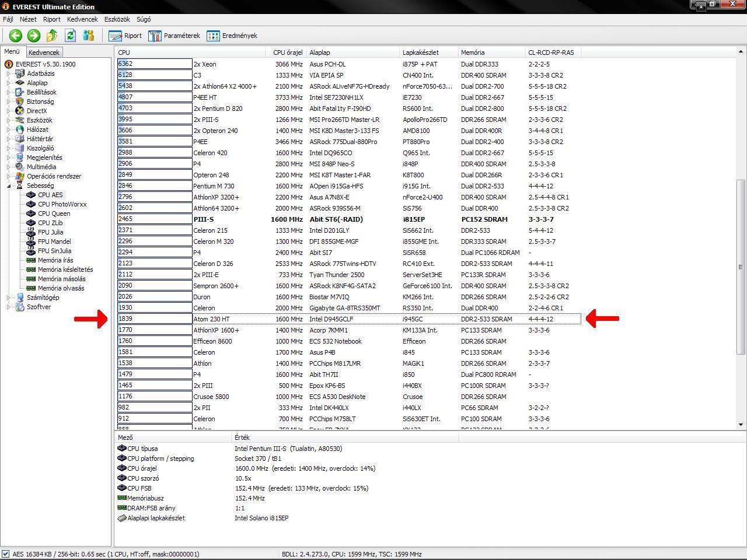
Task: Click the Refresh toolbar icon
Action: [71, 36]
